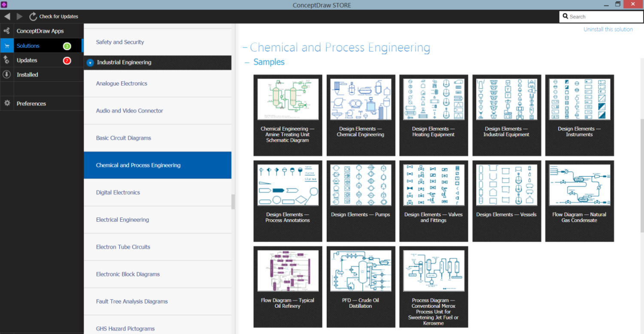Image resolution: width=644 pixels, height=334 pixels.
Task: Click Check for Updates label
Action: (x=59, y=16)
